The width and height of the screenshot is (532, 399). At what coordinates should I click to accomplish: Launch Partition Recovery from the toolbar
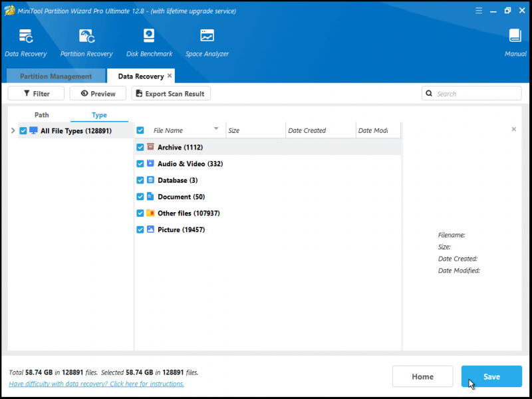point(86,36)
